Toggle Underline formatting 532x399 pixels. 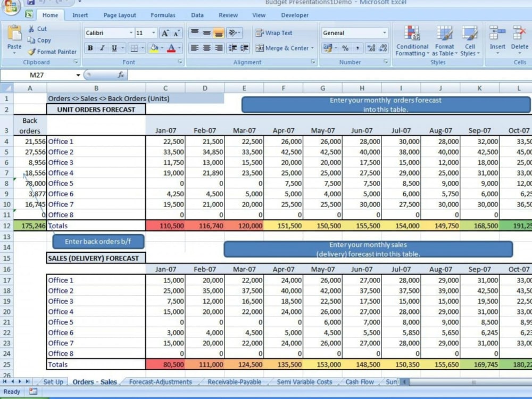click(x=114, y=48)
